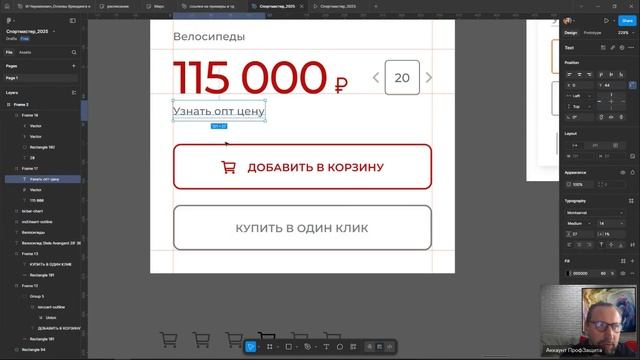Select the Rectangle shape tool
This screenshot has width=640, height=360.
pyautogui.click(x=289, y=347)
